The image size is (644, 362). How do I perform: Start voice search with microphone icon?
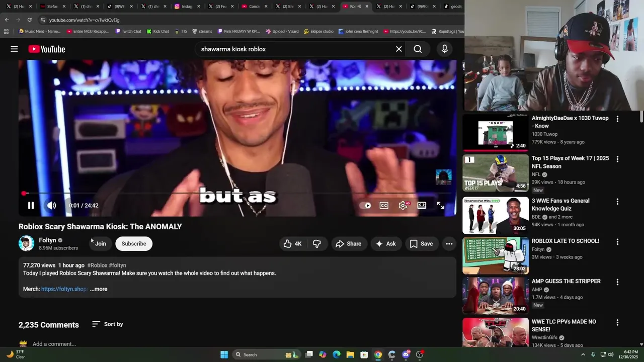click(x=444, y=49)
